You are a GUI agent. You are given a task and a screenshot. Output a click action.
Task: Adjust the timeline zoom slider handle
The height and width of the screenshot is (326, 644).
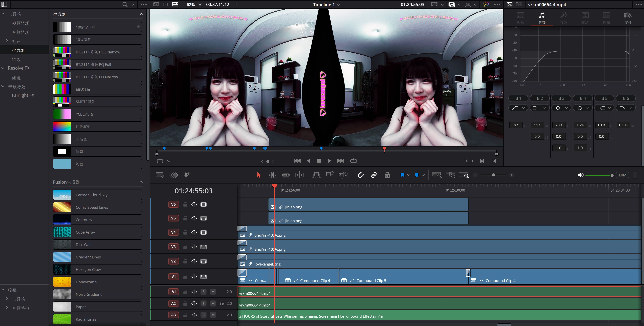tap(493, 175)
